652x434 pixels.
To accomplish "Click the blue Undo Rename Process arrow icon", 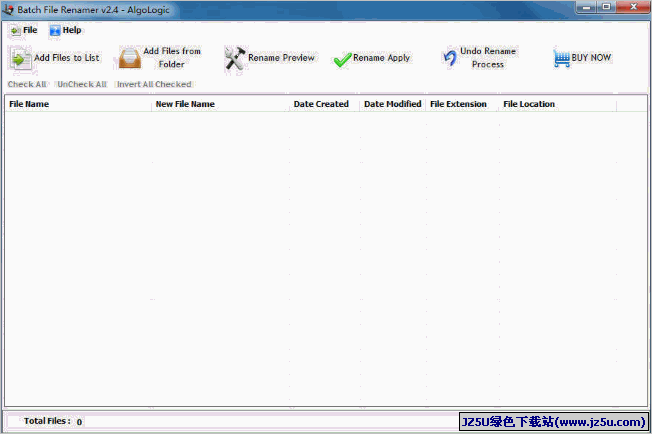I will click(449, 58).
